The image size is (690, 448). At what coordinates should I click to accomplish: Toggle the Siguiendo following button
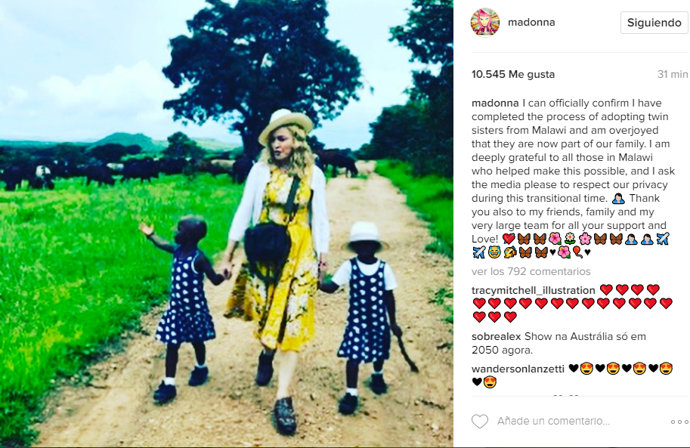(654, 22)
